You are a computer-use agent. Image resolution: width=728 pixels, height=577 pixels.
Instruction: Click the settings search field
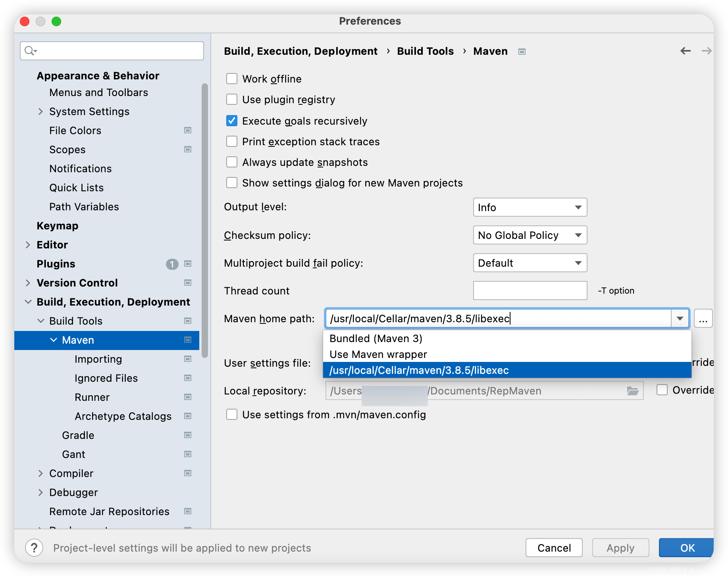112,51
